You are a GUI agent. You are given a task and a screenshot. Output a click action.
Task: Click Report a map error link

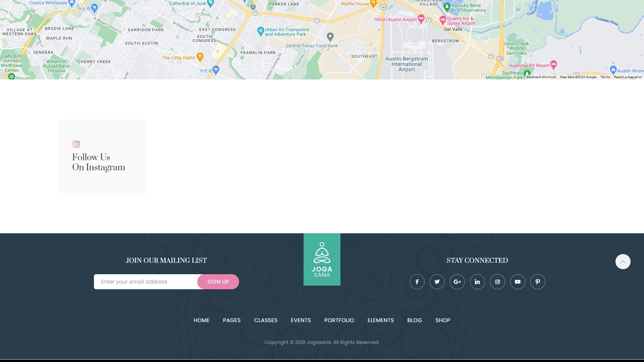click(x=628, y=77)
